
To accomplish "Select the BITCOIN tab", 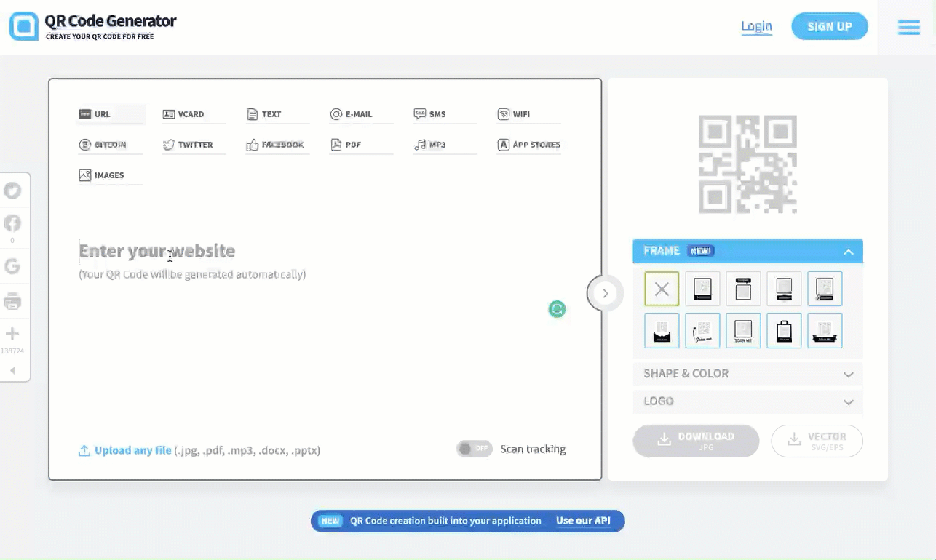I will point(109,145).
